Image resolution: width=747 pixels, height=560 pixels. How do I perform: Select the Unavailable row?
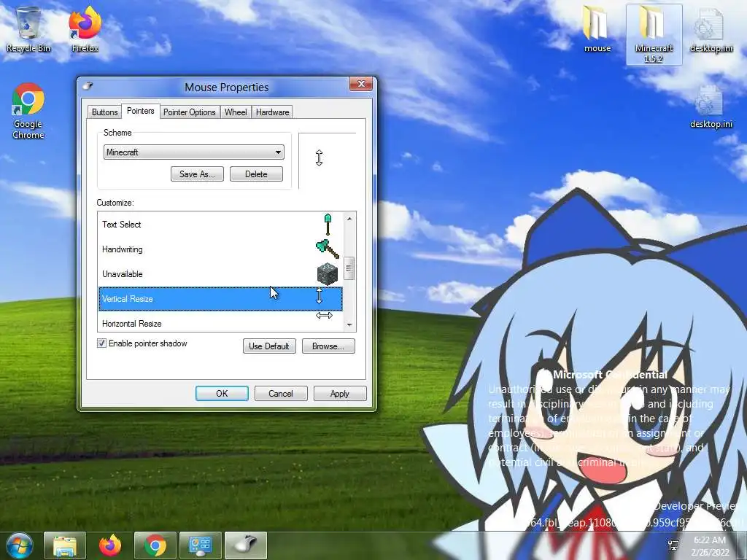(x=220, y=274)
